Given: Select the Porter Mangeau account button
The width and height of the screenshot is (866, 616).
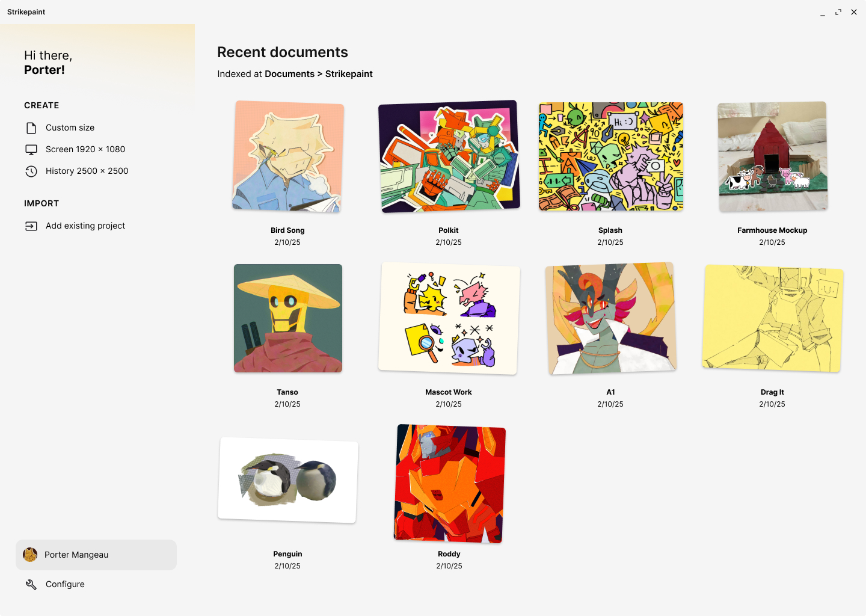Looking at the screenshot, I should coord(96,555).
